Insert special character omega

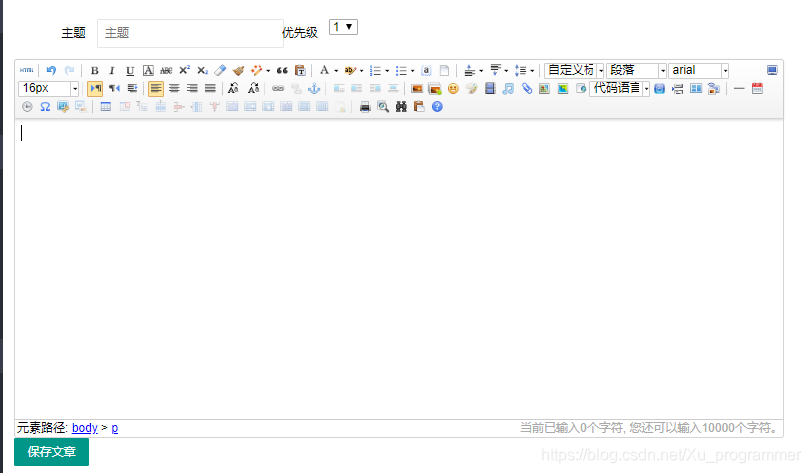45,106
